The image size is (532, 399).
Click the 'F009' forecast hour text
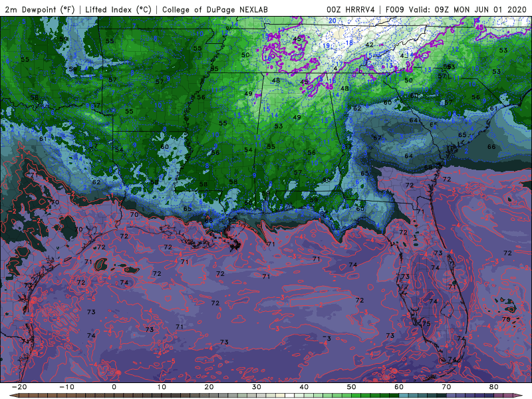[x=394, y=9]
